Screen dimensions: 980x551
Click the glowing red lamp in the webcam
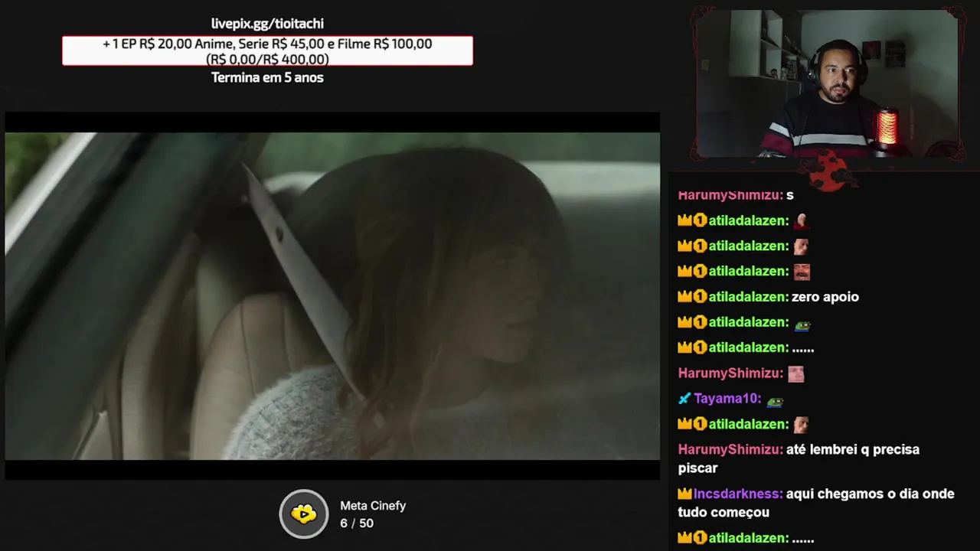point(887,126)
